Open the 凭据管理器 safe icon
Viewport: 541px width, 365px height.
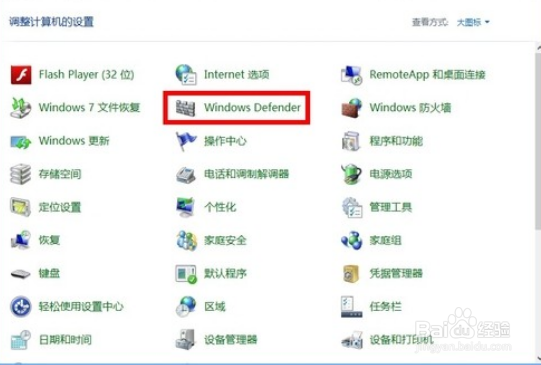[x=351, y=274]
